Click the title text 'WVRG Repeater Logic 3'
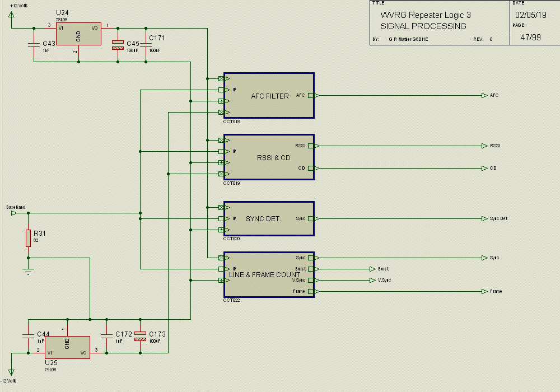The height and width of the screenshot is (392, 560). (426, 15)
